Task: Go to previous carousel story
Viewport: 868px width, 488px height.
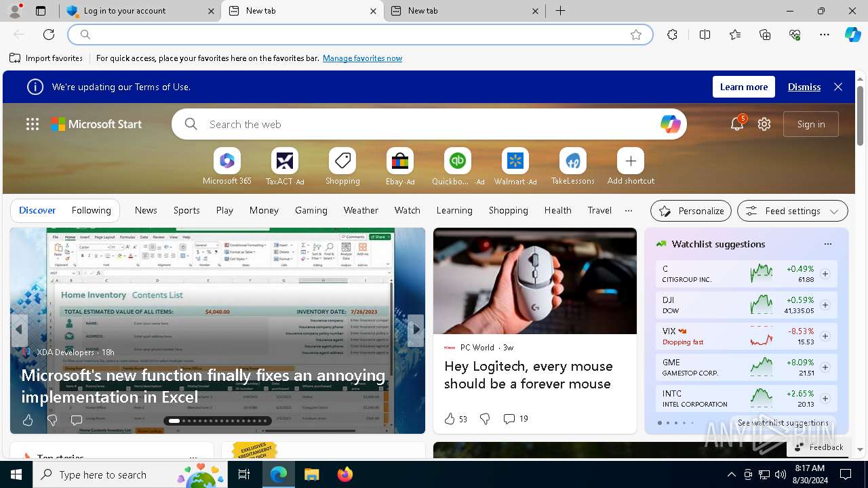Action: click(19, 330)
